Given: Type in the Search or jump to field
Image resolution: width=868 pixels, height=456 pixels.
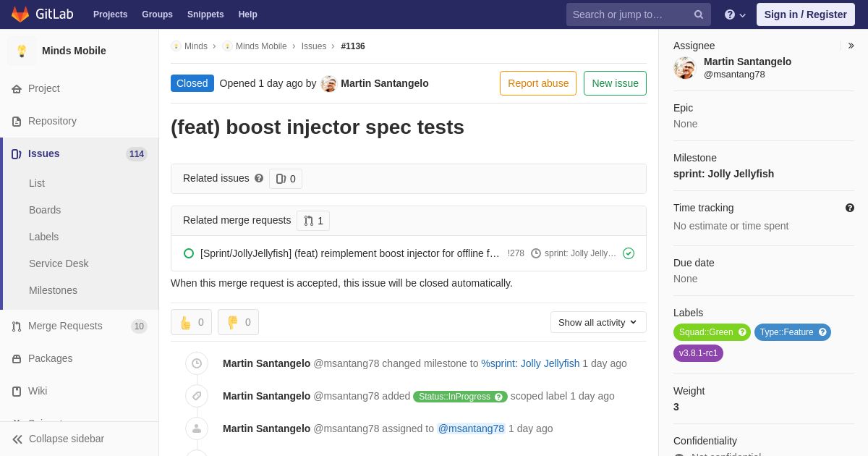Looking at the screenshot, I should click(629, 14).
